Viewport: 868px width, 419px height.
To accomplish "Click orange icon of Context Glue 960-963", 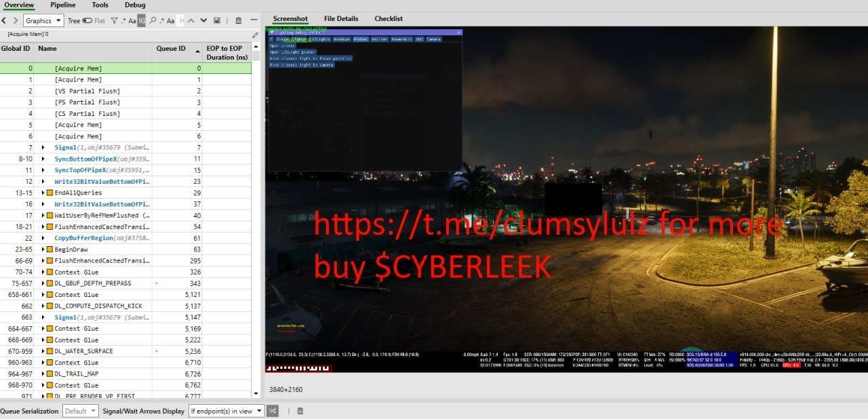I will click(x=50, y=363).
